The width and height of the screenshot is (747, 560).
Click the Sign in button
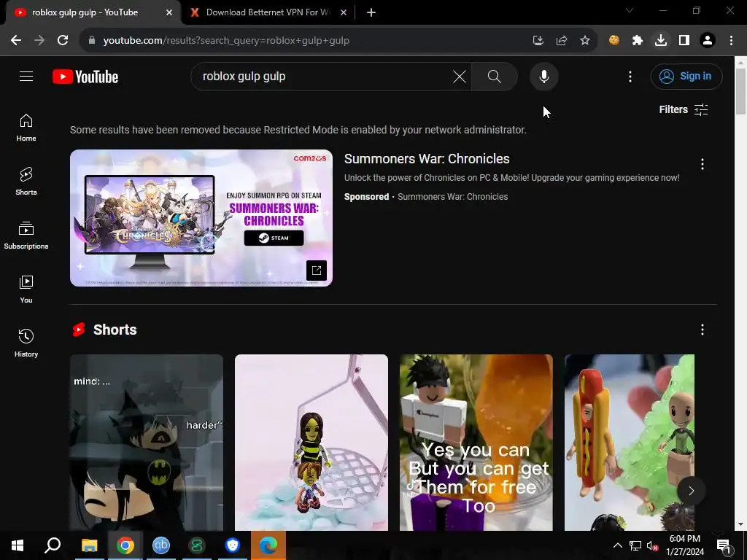pyautogui.click(x=686, y=76)
